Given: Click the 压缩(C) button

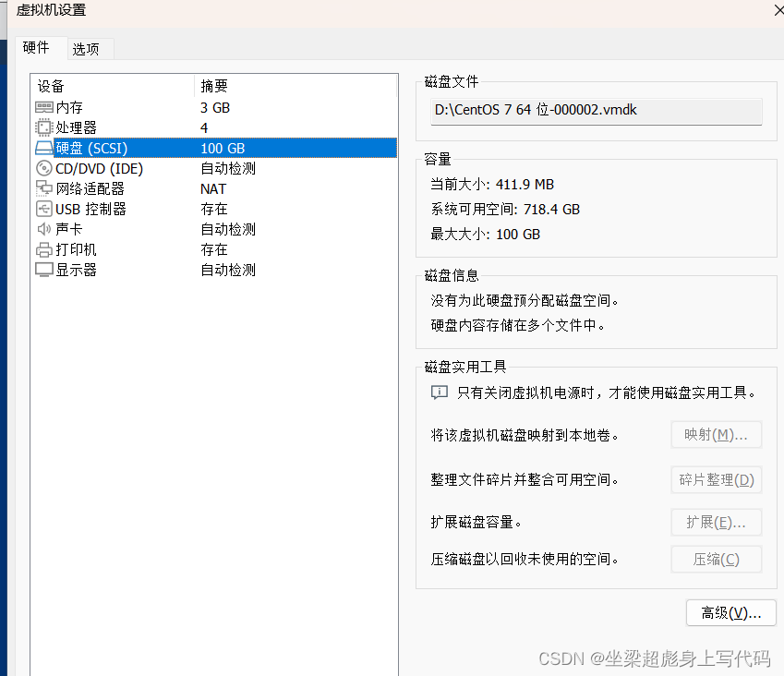Looking at the screenshot, I should [717, 559].
